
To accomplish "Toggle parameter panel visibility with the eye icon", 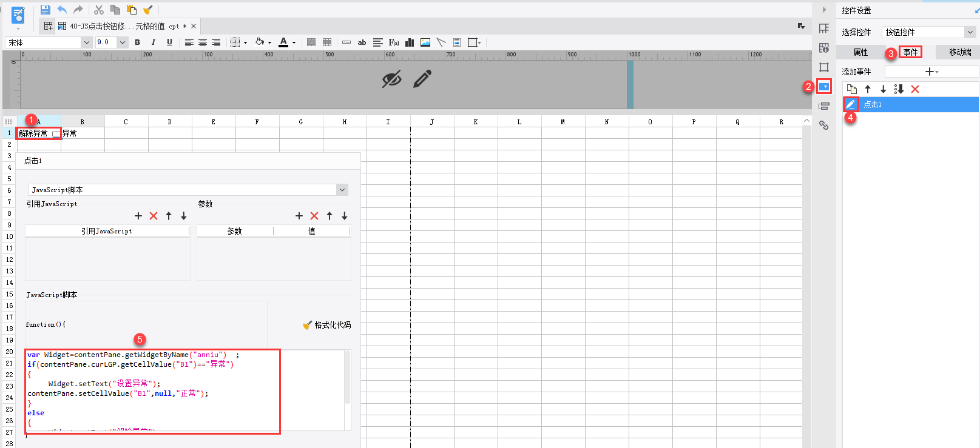I will 392,79.
